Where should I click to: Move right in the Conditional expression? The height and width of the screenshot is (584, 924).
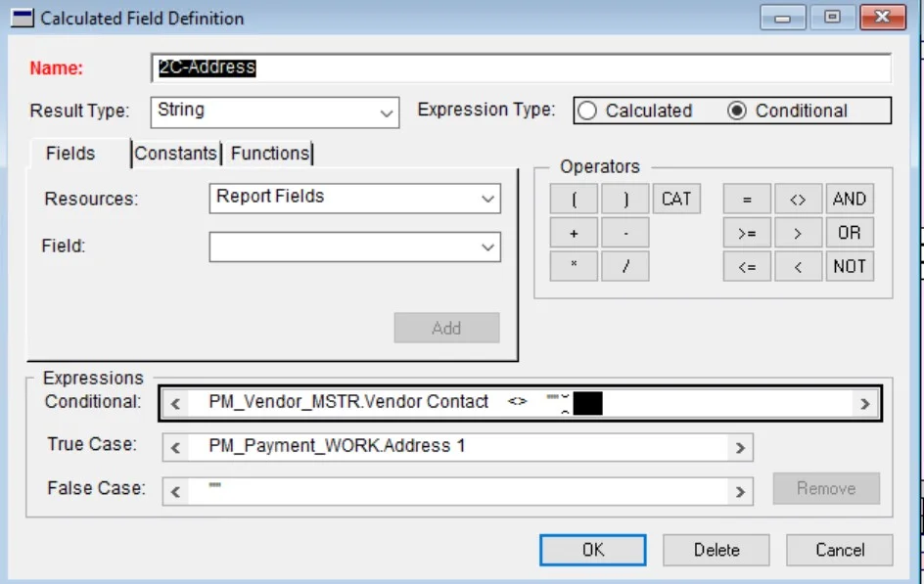tap(864, 404)
